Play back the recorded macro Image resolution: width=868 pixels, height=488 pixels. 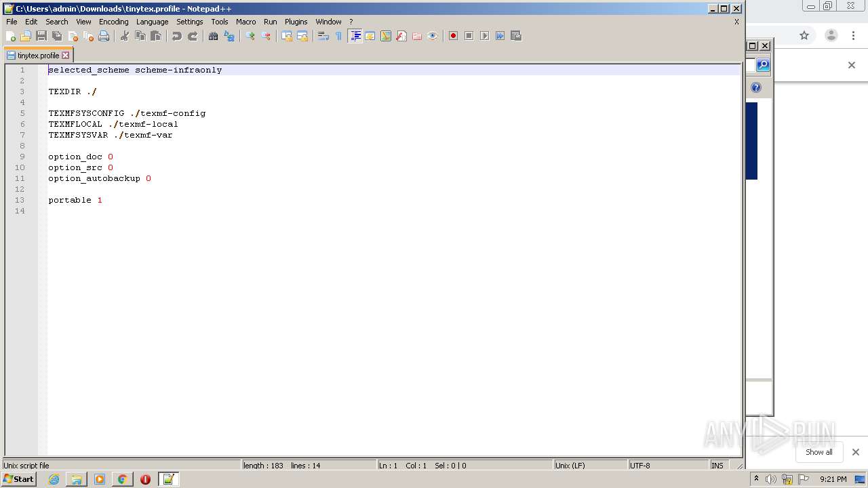[485, 36]
